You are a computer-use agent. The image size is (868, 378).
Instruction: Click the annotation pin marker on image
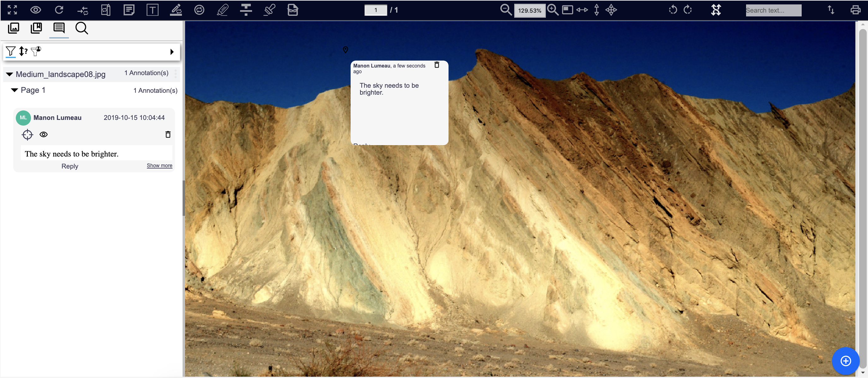tap(345, 50)
